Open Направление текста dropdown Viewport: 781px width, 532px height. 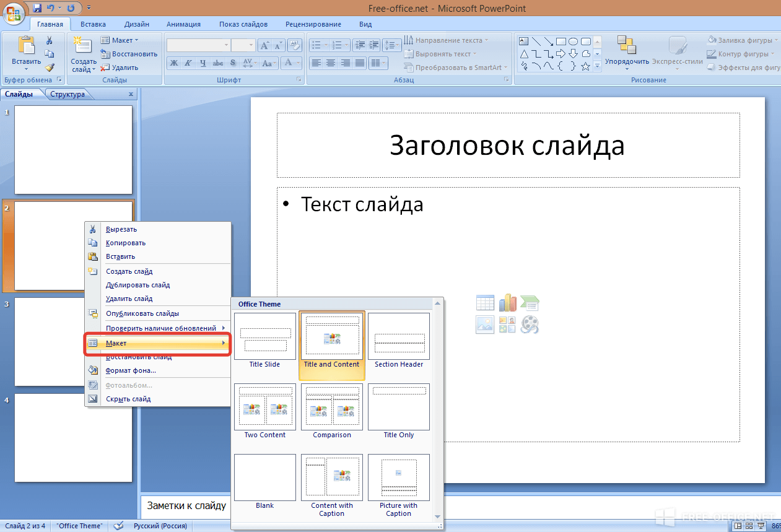tap(446, 40)
